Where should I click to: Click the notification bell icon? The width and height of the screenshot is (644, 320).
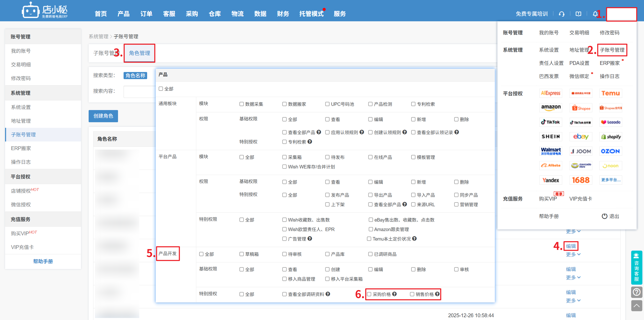click(595, 14)
